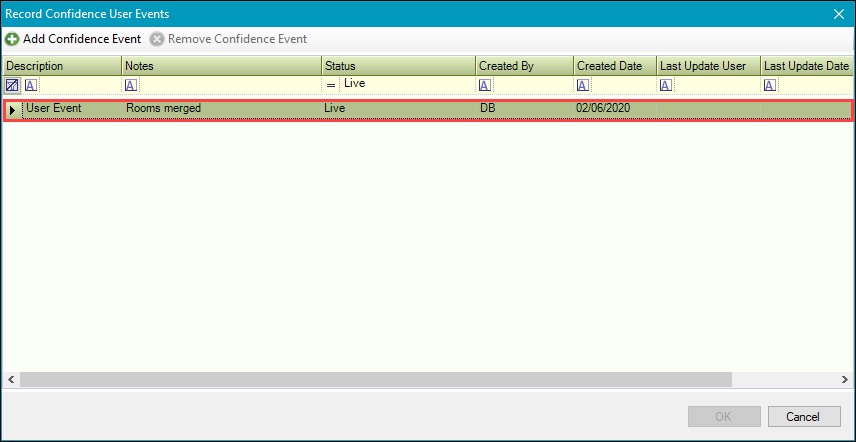This screenshot has height=442, width=856.
Task: Close the Record Confidence User Events dialog
Action: coord(838,14)
